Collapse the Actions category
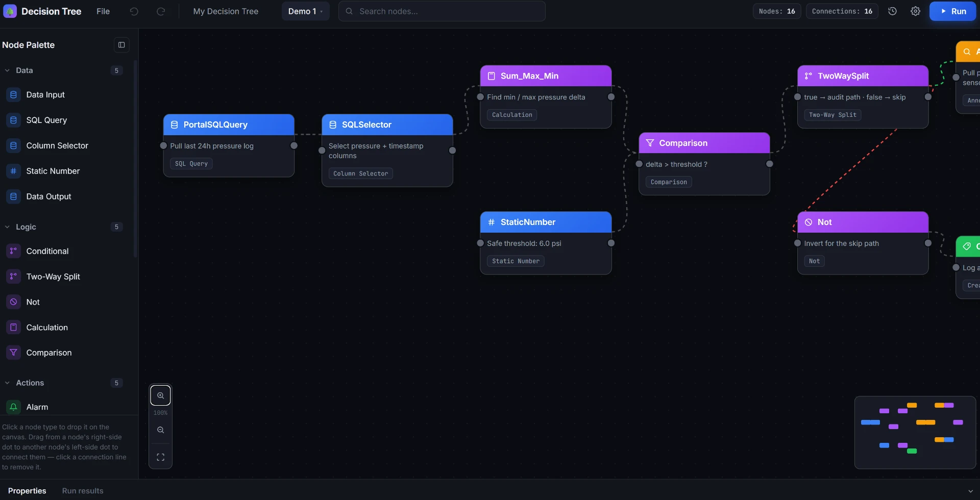Screen dimensions: 980x500 pos(7,383)
